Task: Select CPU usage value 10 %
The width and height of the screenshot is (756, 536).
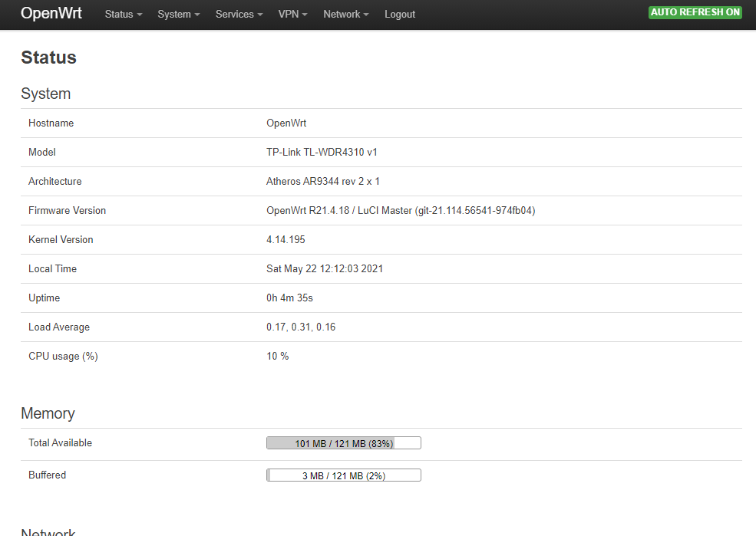Action: [x=278, y=357]
